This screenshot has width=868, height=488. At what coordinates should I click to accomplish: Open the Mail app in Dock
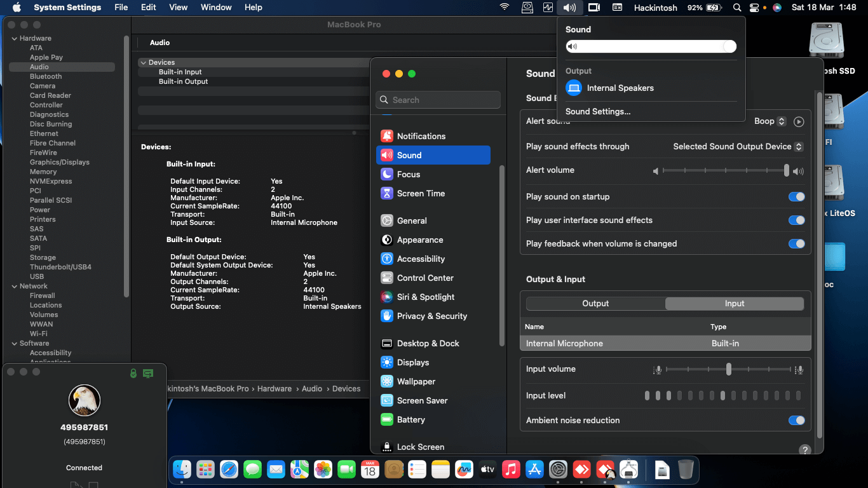(276, 470)
